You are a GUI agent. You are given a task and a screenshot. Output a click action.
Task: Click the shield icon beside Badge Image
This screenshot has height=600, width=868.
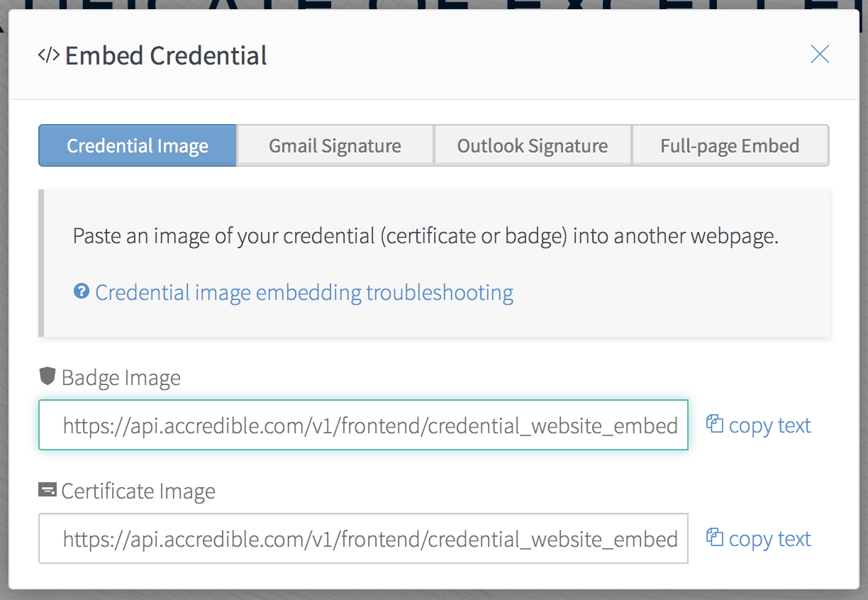tap(48, 377)
